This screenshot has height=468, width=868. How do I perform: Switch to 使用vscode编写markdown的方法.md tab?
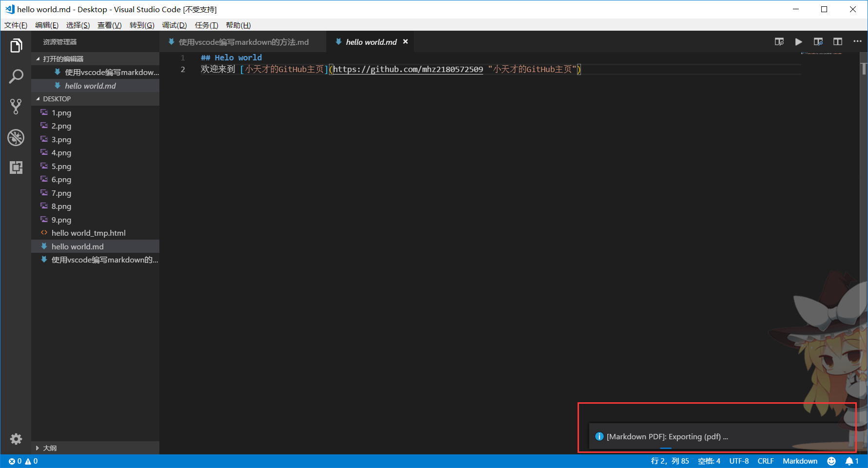(x=243, y=42)
